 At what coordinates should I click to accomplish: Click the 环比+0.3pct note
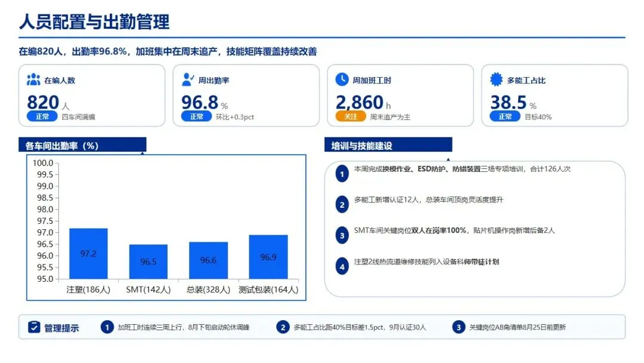coord(234,117)
